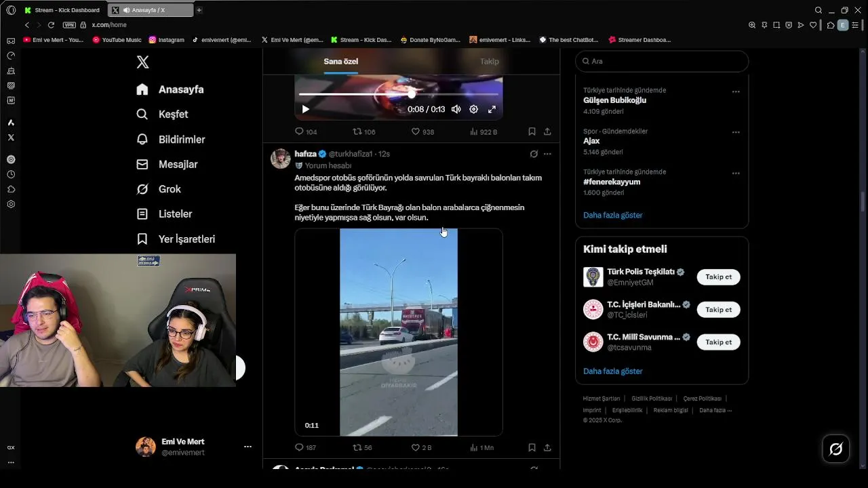Open hafıza profile avatar
The image size is (868, 488).
click(281, 159)
